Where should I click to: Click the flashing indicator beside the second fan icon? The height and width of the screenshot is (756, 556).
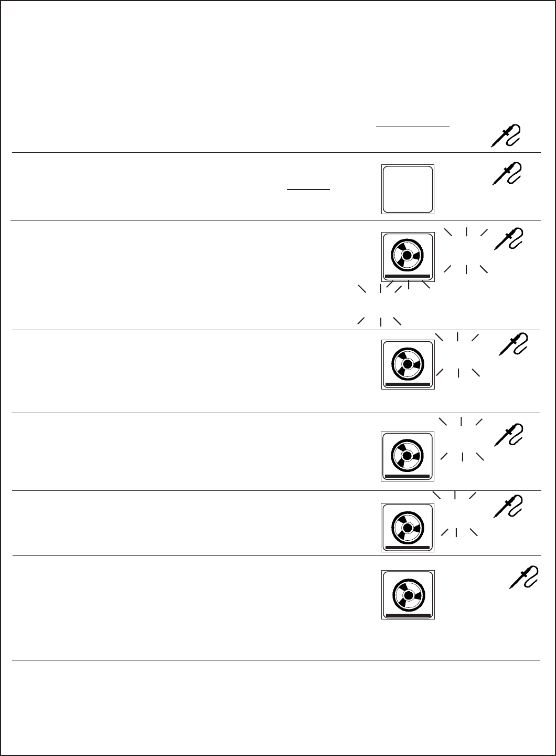point(458,354)
